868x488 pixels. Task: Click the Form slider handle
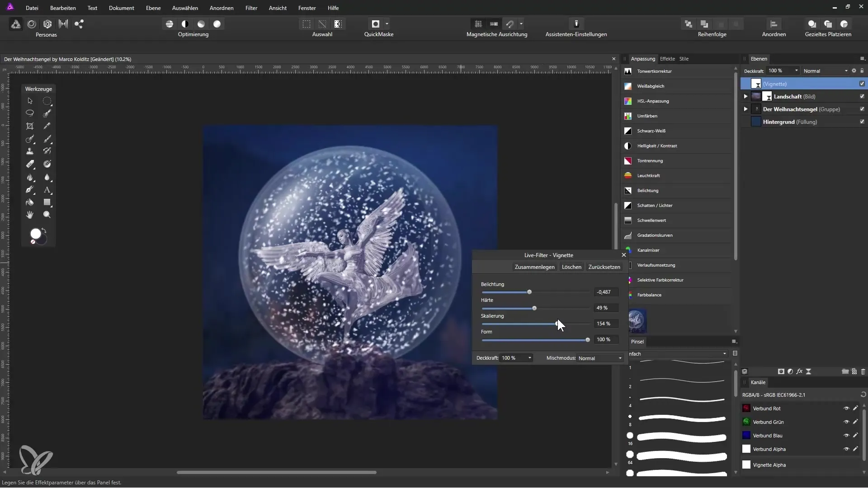[588, 340]
